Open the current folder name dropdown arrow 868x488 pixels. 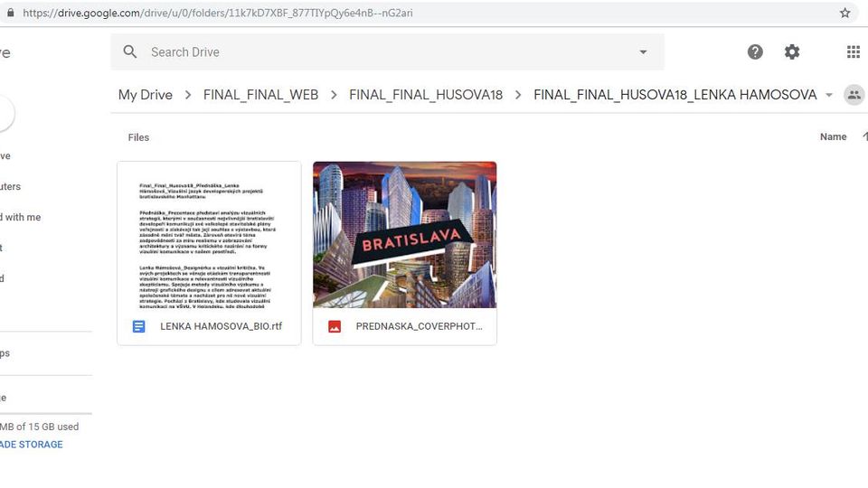pyautogui.click(x=829, y=96)
